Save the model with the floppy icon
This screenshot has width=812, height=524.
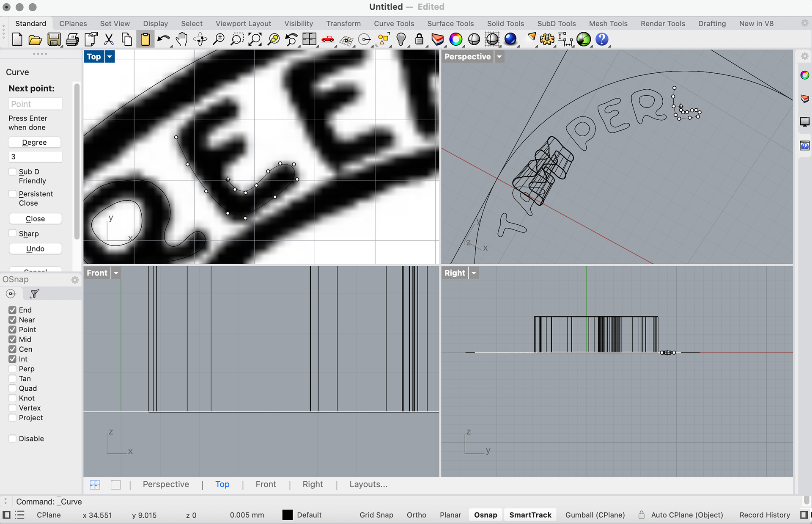(54, 39)
